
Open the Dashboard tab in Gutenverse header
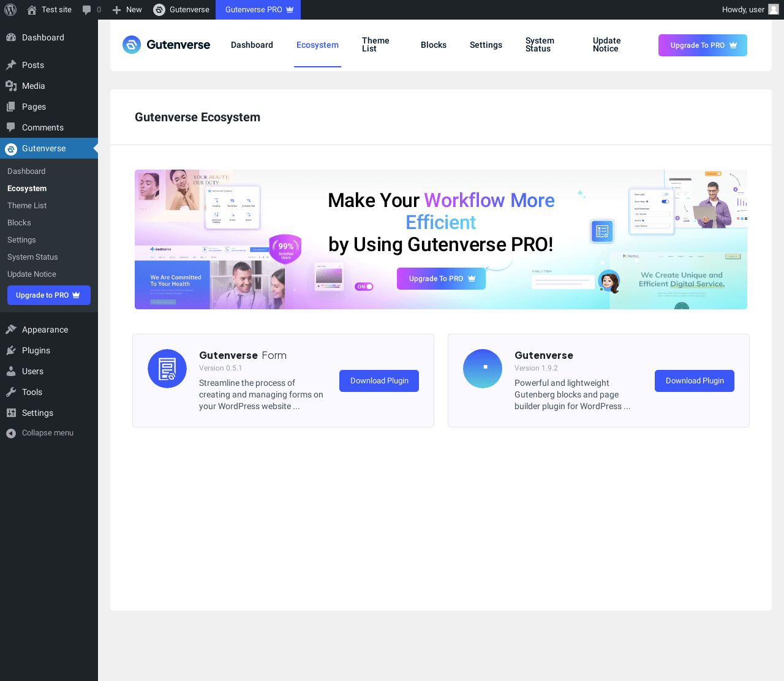pos(252,45)
